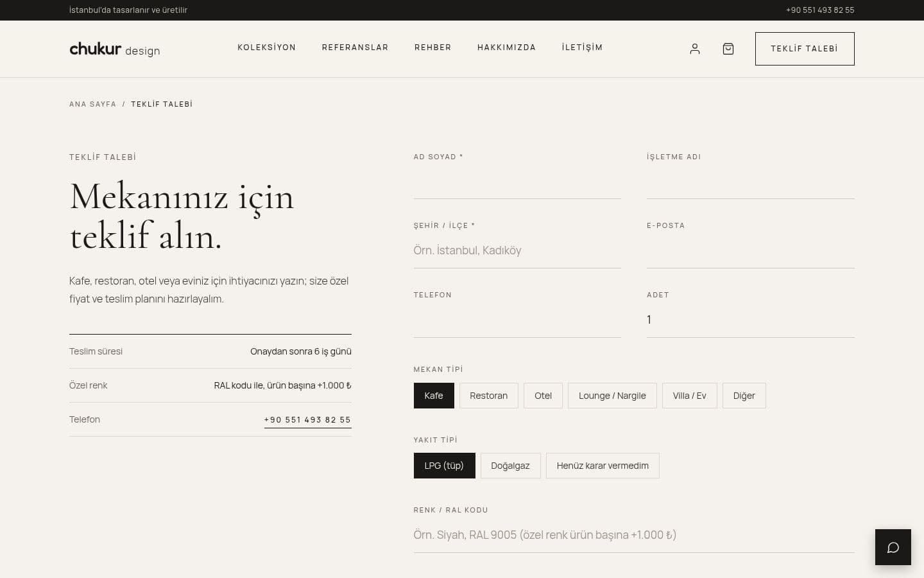Call the underlined phone number link
The image size is (924, 578).
(x=307, y=420)
